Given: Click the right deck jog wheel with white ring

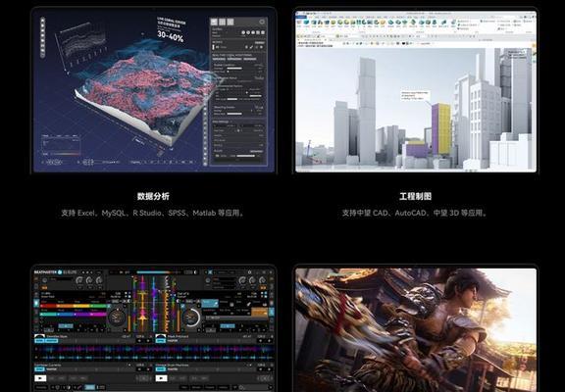Looking at the screenshot, I should pyautogui.click(x=190, y=318).
